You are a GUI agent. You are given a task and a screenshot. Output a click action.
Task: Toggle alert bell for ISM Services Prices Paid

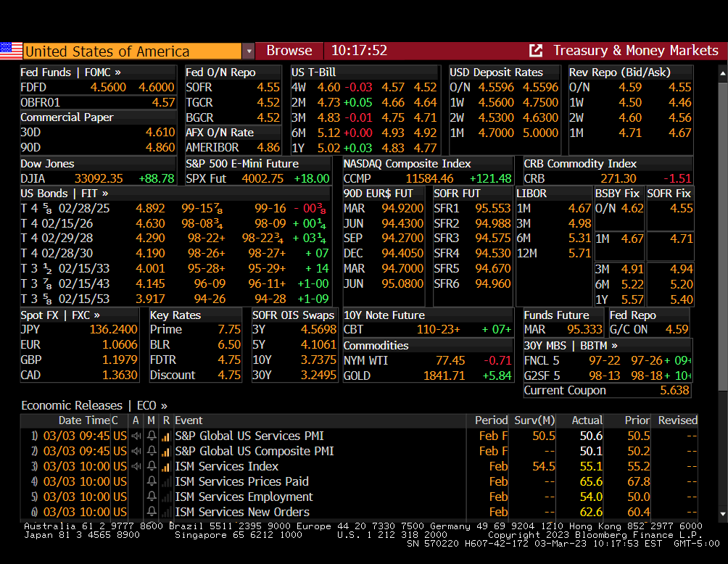point(152,481)
